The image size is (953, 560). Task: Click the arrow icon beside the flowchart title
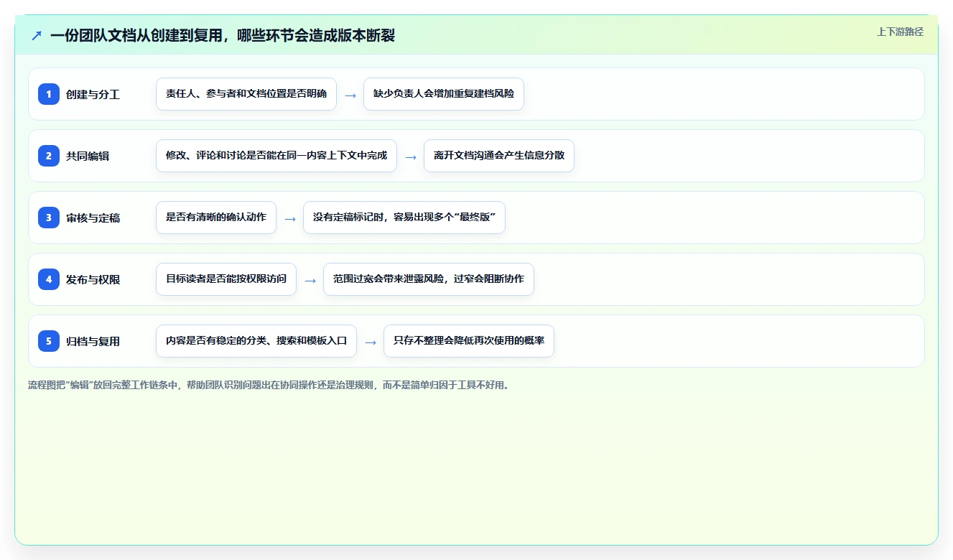point(37,35)
